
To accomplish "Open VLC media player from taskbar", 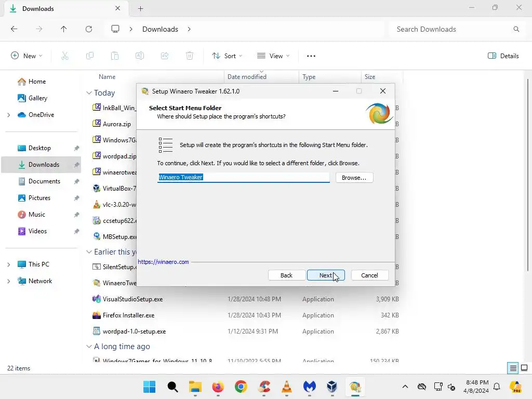I will click(287, 387).
